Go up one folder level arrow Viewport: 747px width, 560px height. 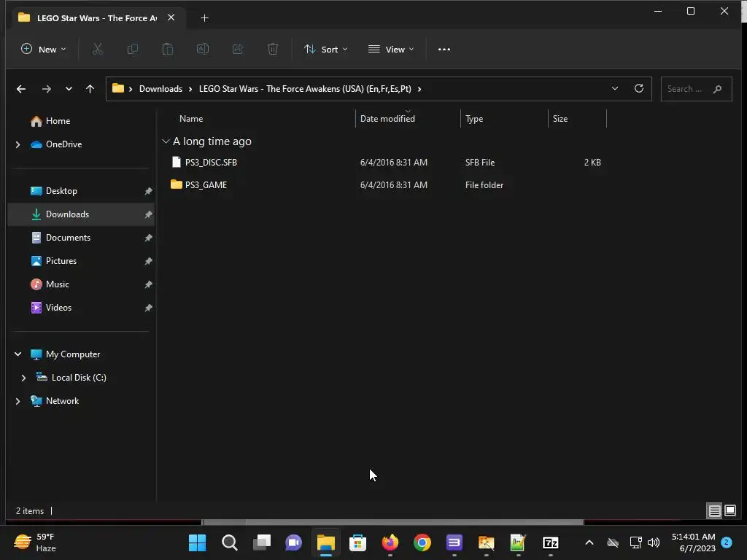pos(90,89)
